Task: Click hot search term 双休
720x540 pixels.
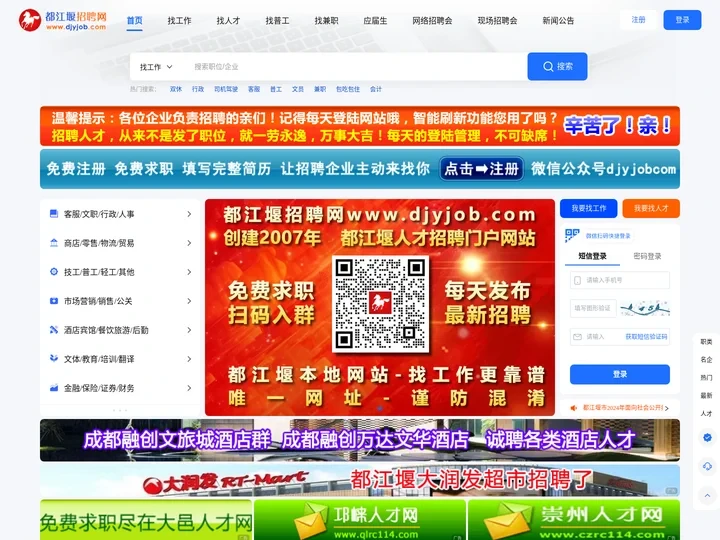Action: pos(176,89)
